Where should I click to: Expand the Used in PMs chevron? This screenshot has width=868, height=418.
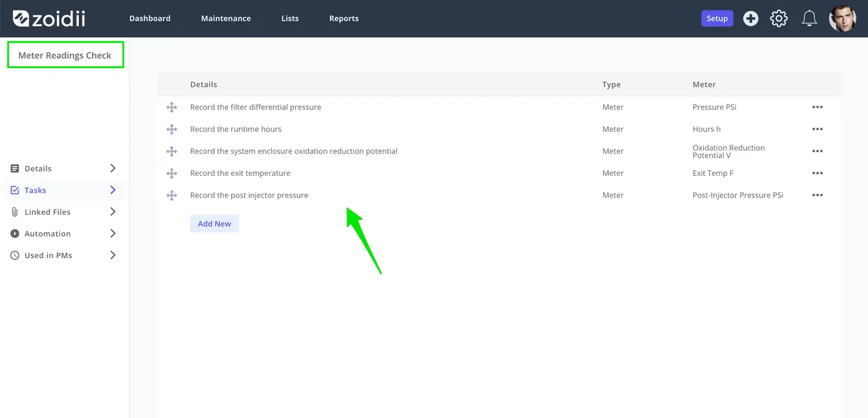[113, 255]
